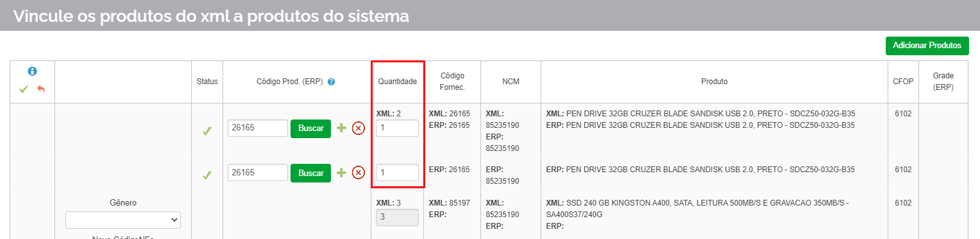Click the Quantidade column header

click(x=398, y=82)
